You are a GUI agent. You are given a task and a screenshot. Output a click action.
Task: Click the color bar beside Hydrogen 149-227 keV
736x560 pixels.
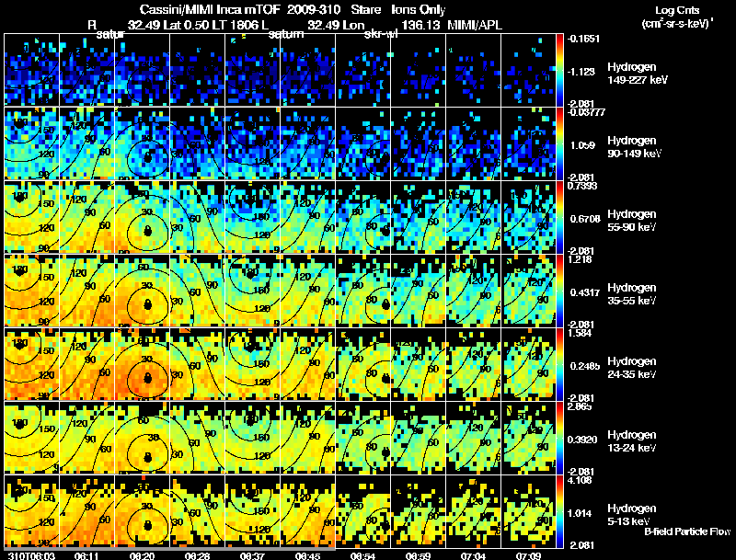point(559,70)
